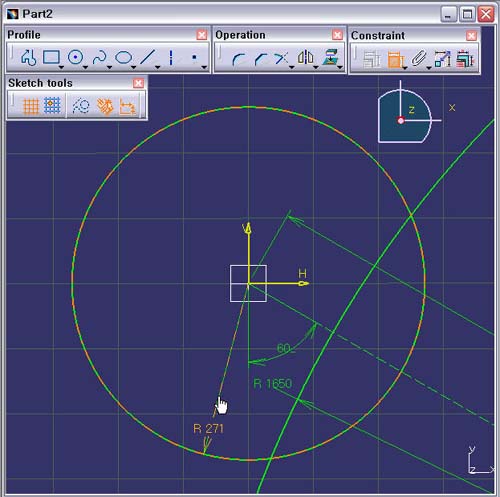Toggle the Grid display option
Viewport: 500px width, 497px height.
click(x=31, y=106)
